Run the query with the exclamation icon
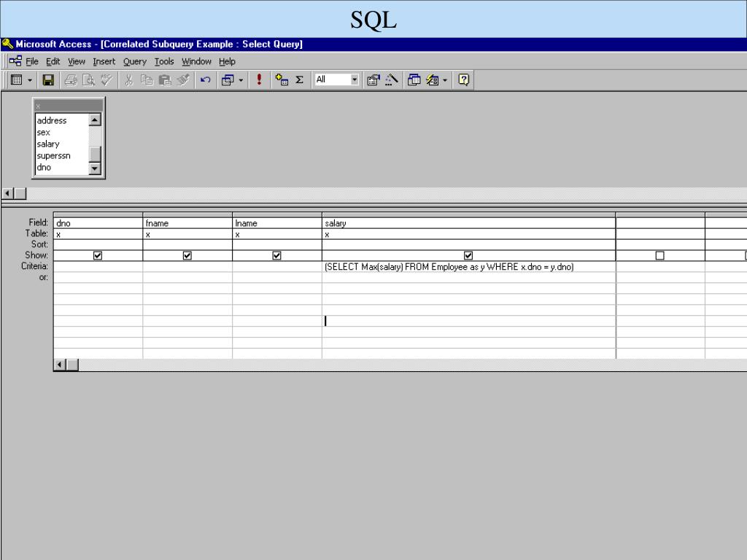This screenshot has width=747, height=560. [259, 80]
